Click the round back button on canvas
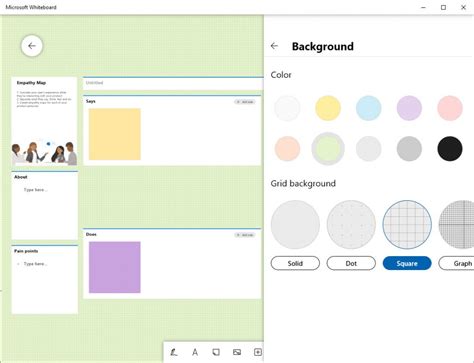The image size is (474, 363). coord(32,46)
